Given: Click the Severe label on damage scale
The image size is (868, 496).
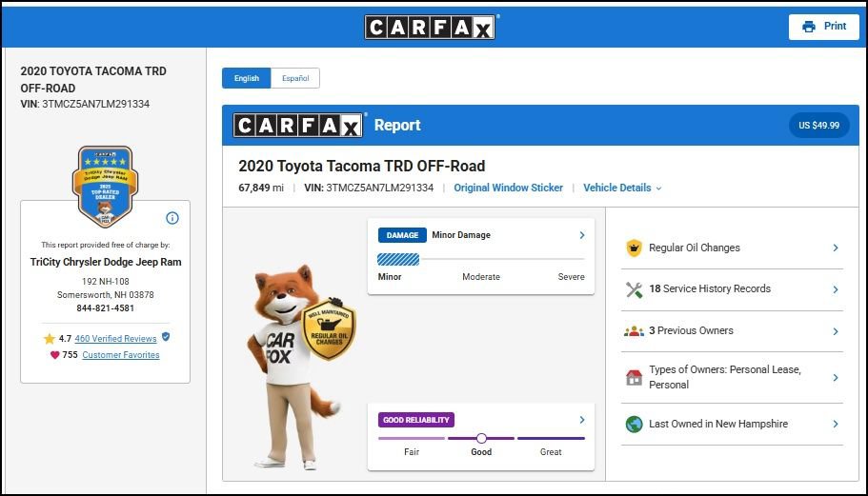Looking at the screenshot, I should click(x=572, y=276).
